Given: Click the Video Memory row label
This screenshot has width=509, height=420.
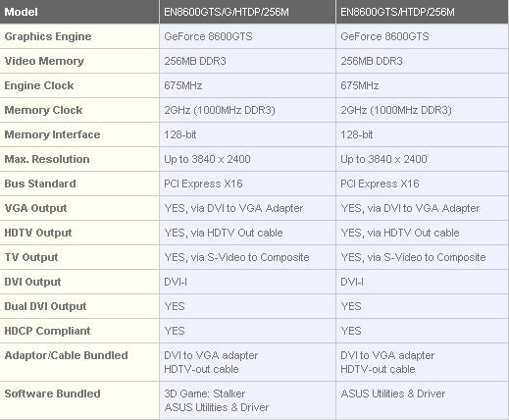Looking at the screenshot, I should [x=44, y=61].
